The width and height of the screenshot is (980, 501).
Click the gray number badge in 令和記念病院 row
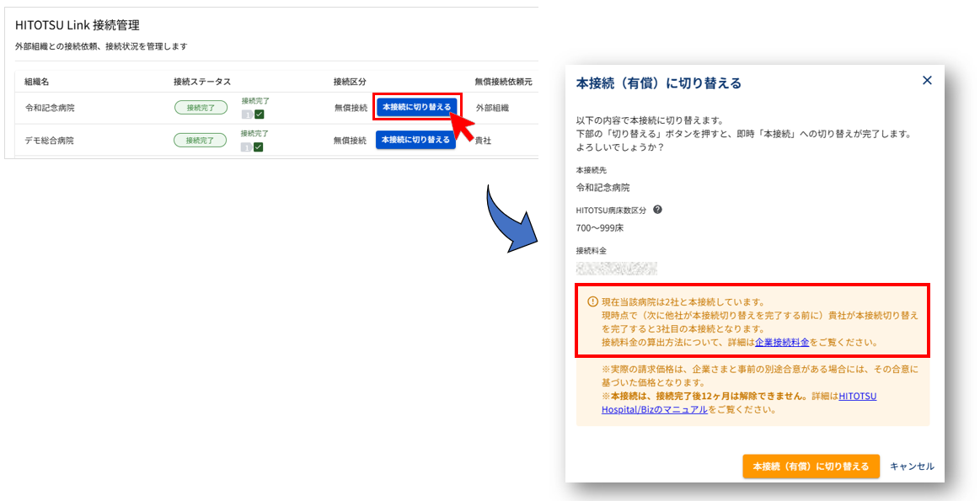click(x=247, y=115)
